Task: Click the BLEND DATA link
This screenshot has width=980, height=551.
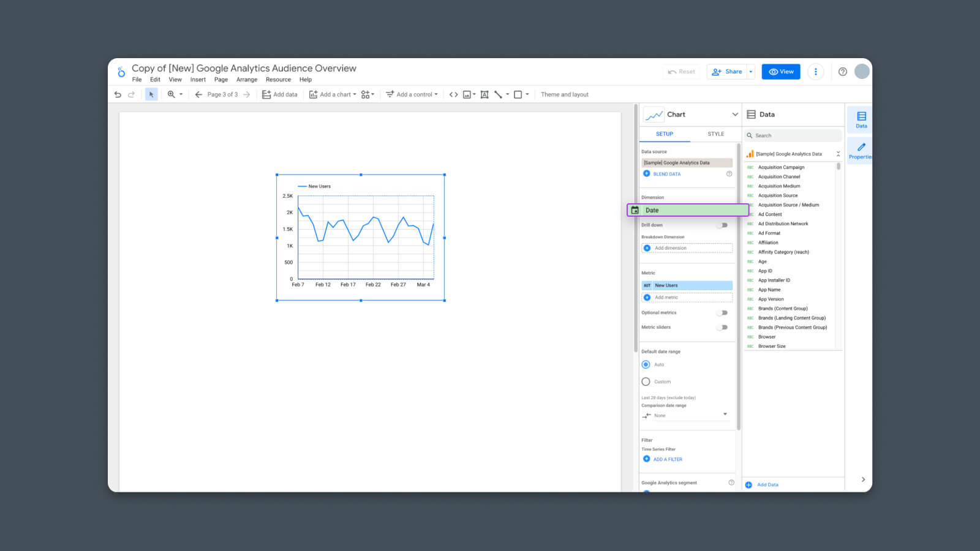Action: [666, 174]
